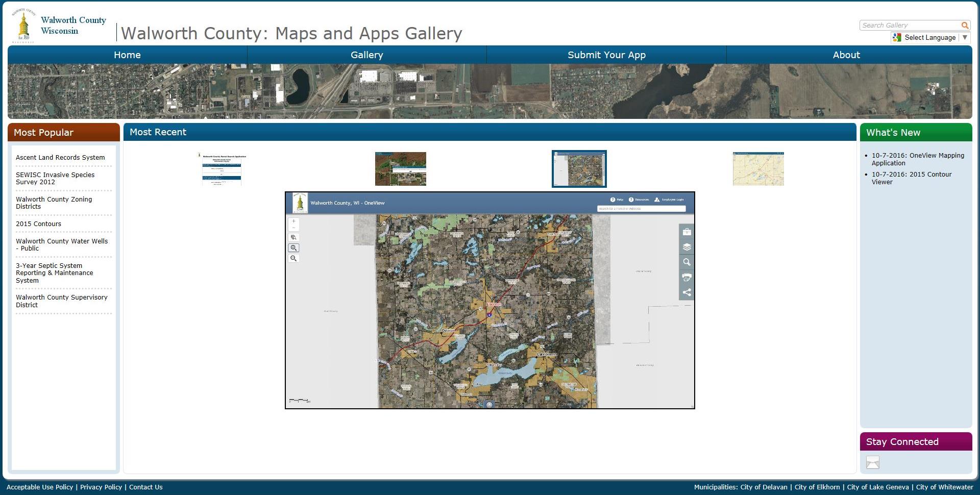Select the Print tool in the map viewer

click(687, 278)
